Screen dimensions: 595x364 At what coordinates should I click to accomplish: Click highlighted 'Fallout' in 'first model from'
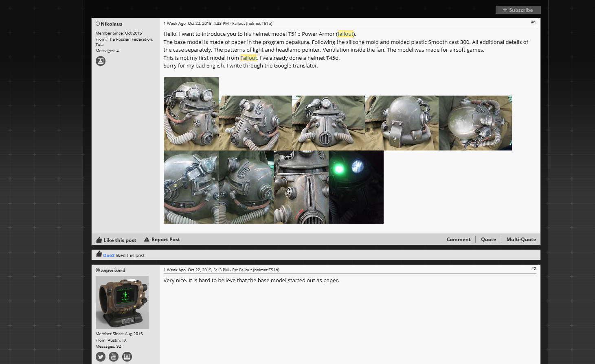[x=248, y=58]
